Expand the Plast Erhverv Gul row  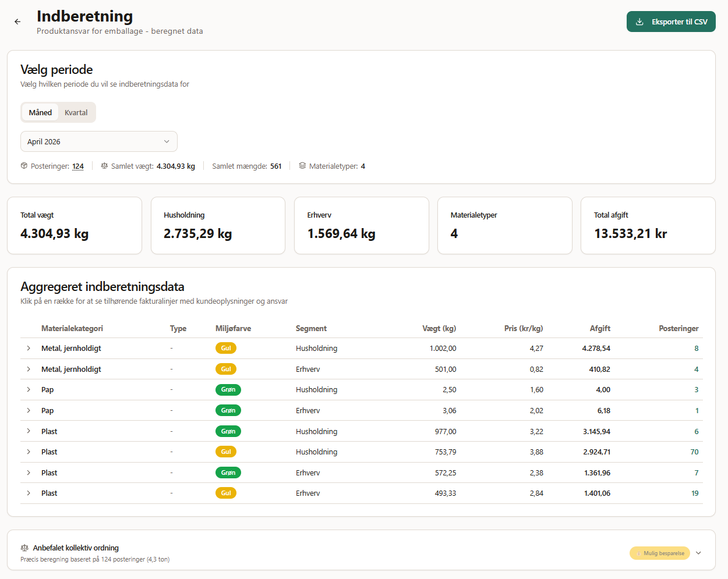tap(29, 493)
